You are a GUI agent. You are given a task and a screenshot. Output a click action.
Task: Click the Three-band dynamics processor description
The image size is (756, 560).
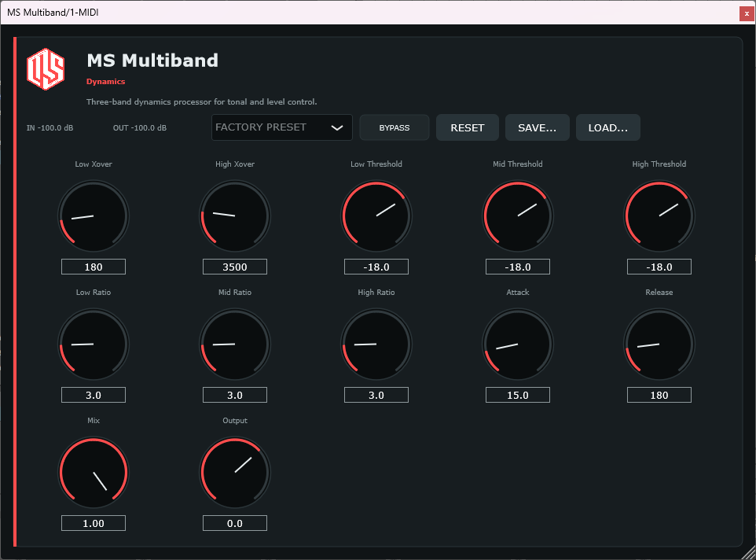(x=201, y=101)
